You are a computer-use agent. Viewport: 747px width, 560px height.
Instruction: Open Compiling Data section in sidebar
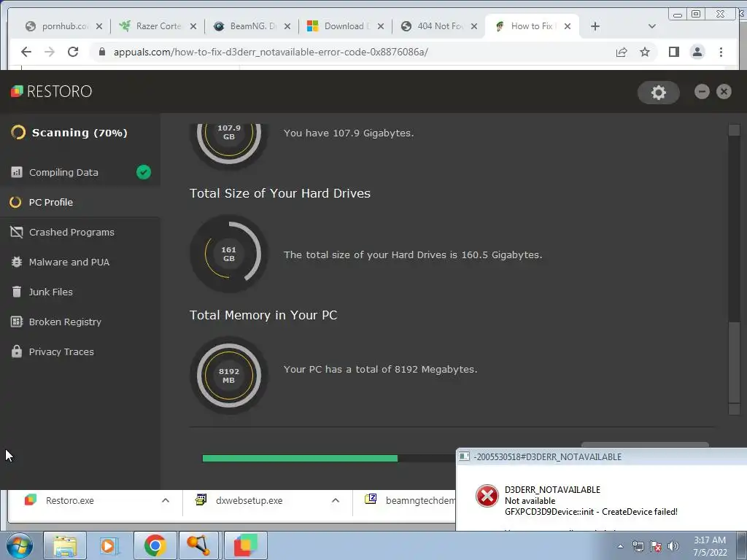tap(80, 172)
